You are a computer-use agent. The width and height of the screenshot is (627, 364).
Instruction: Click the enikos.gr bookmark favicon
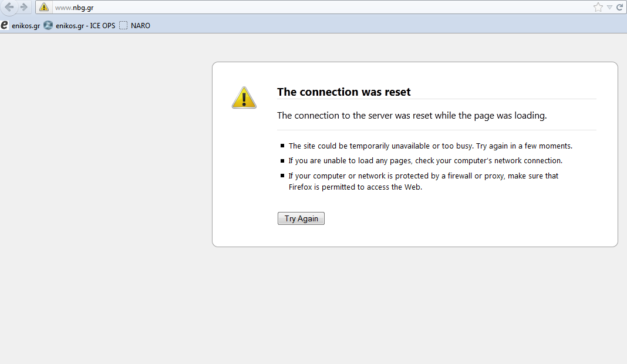pyautogui.click(x=5, y=25)
